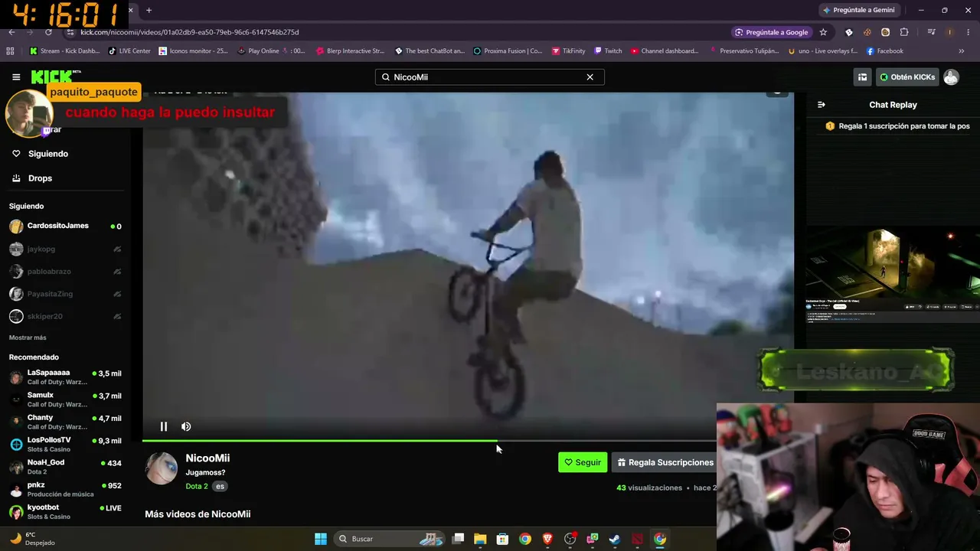The image size is (980, 551).
Task: Click Pregúntale a Google in address bar
Action: [x=772, y=32]
